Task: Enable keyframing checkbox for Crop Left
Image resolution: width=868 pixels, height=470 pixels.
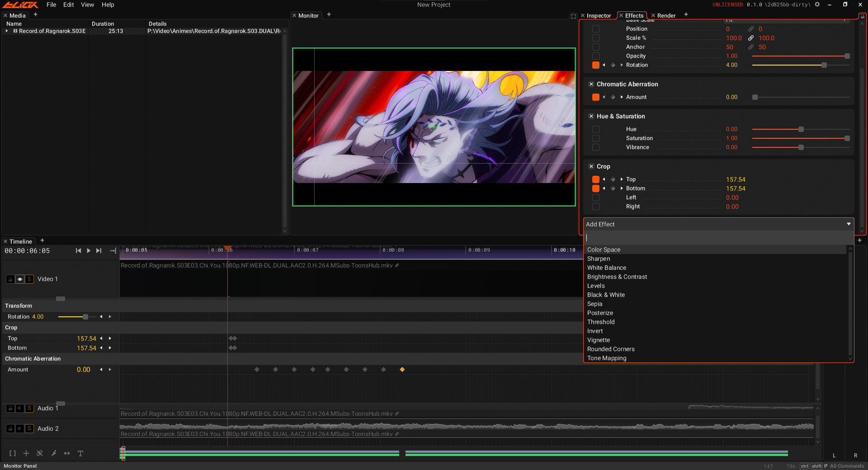Action: point(596,197)
